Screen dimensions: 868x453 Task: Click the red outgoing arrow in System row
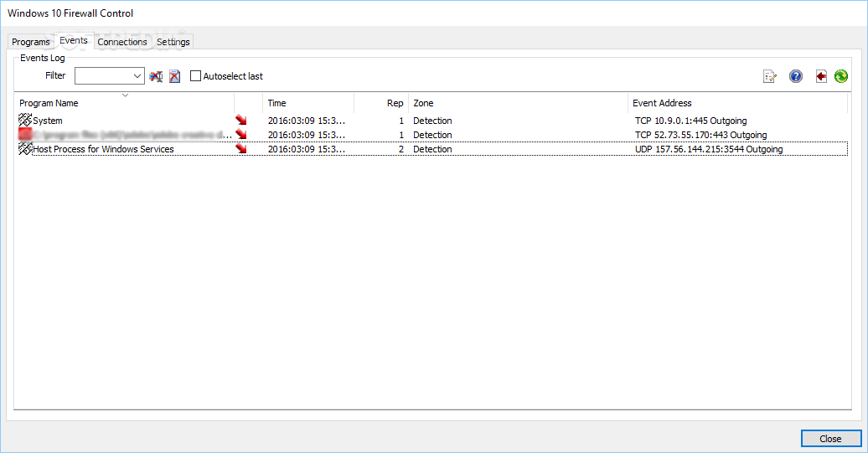coord(240,120)
